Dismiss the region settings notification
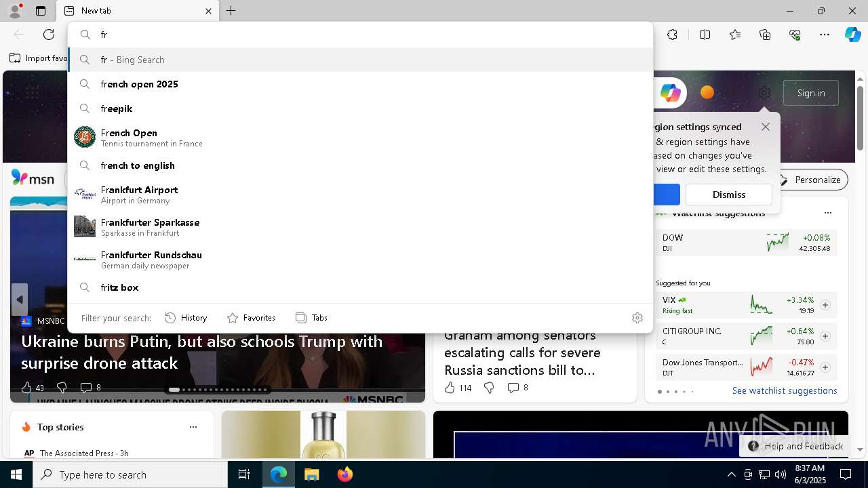This screenshot has width=868, height=488. (x=729, y=195)
